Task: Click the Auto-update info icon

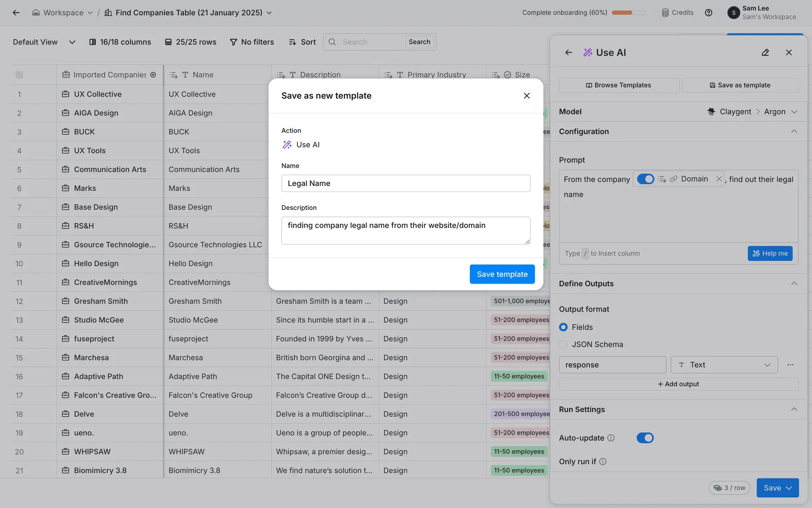Action: pos(611,438)
